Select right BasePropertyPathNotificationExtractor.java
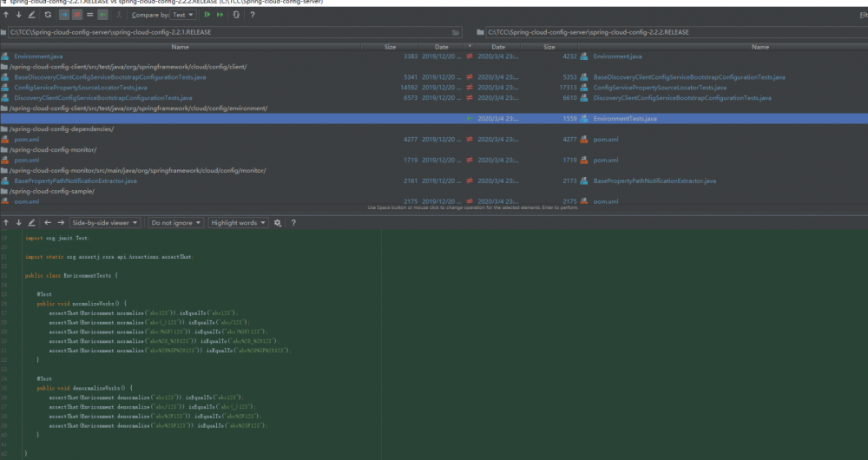This screenshot has height=460, width=868. point(654,181)
